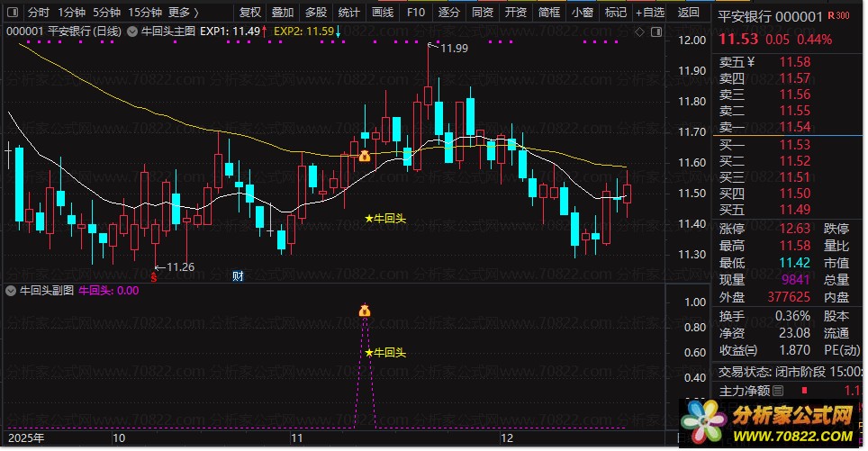This screenshot has width=868, height=451.
Task: Click the 最低 11.42 value
Action: tap(794, 262)
